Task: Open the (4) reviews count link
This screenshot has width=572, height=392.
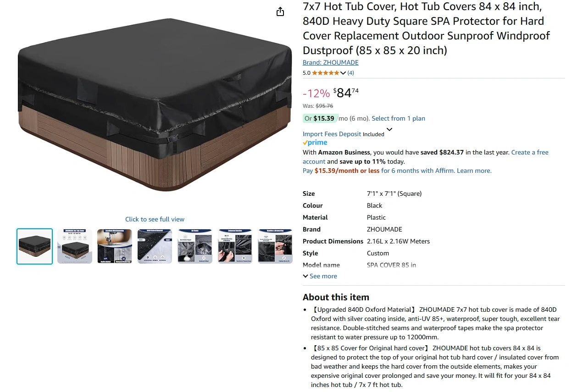Action: pos(350,73)
